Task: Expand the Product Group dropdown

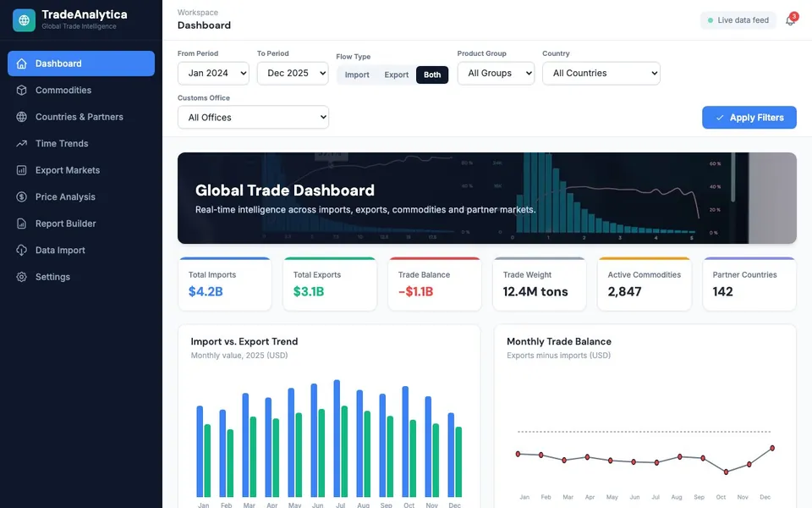Action: tap(496, 73)
